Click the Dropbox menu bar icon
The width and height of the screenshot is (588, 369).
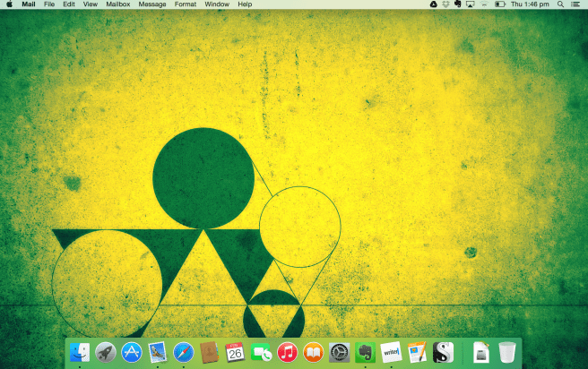445,4
